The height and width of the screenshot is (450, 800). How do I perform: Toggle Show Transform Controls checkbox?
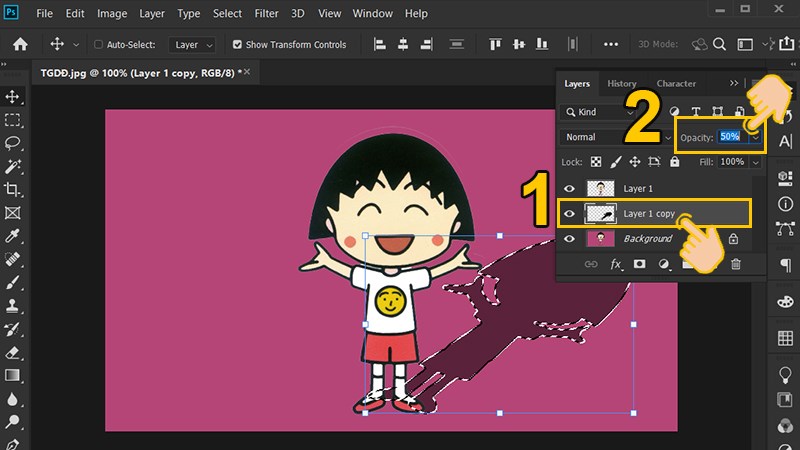(237, 44)
